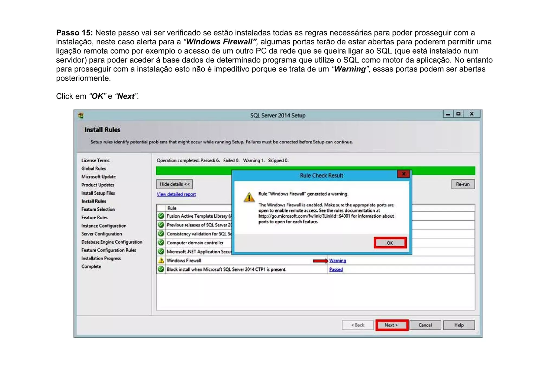Open the Passed status link for CTP1 rule
The width and height of the screenshot is (555, 392).
[x=336, y=269]
